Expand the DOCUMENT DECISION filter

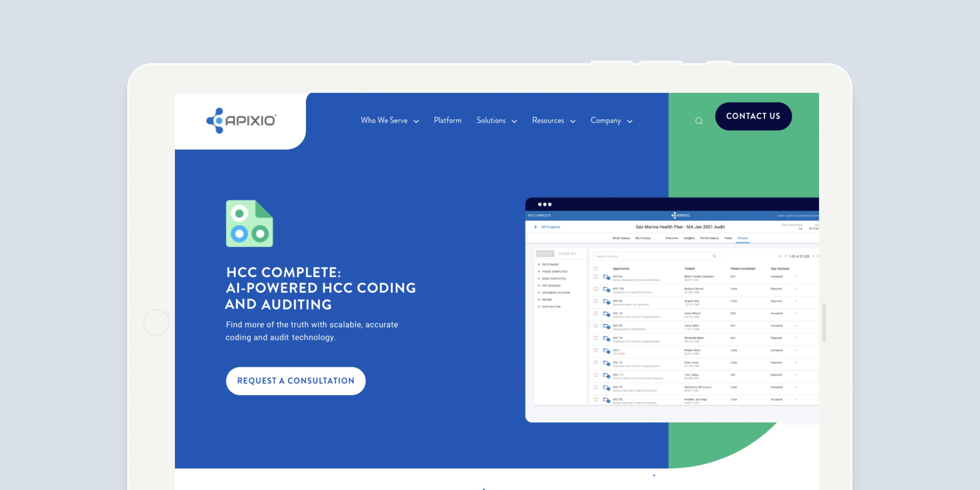(554, 293)
